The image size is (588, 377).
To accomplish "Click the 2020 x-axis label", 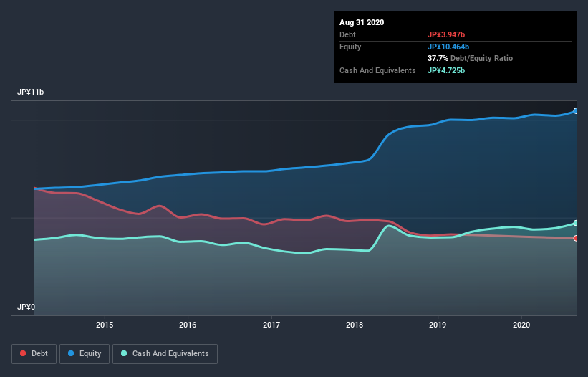I will [521, 325].
